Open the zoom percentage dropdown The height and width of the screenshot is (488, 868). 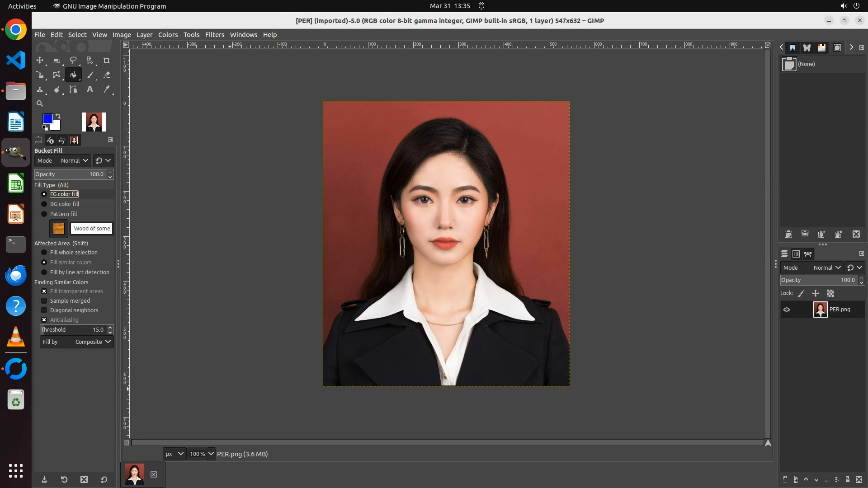(x=211, y=454)
